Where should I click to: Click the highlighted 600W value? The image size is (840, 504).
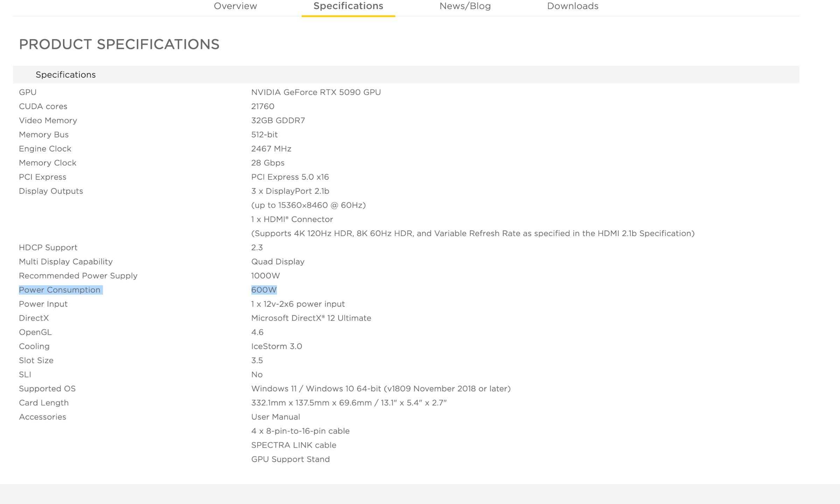tap(264, 290)
